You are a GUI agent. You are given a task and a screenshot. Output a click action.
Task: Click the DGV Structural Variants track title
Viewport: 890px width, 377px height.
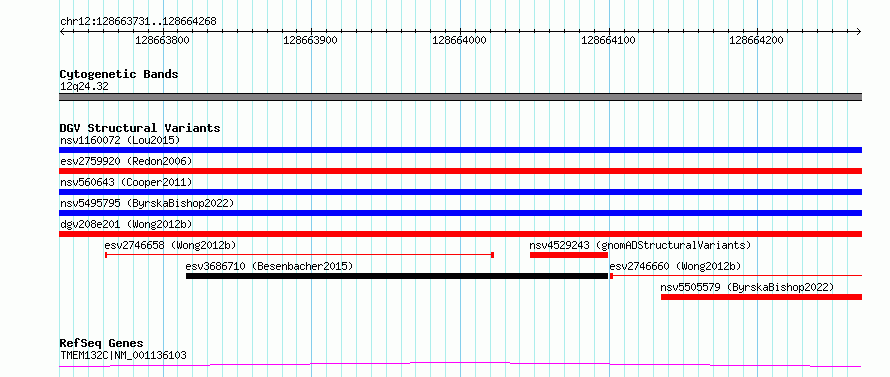pyautogui.click(x=140, y=128)
